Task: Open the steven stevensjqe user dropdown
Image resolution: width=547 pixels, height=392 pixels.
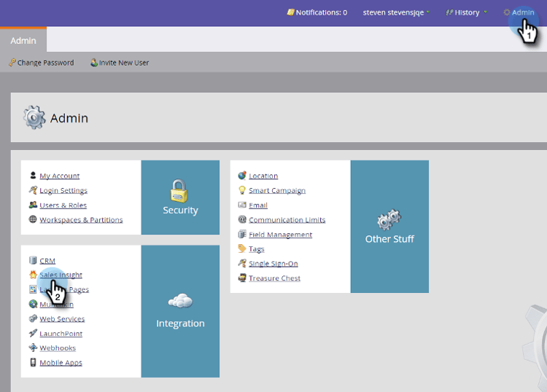Action: (396, 12)
